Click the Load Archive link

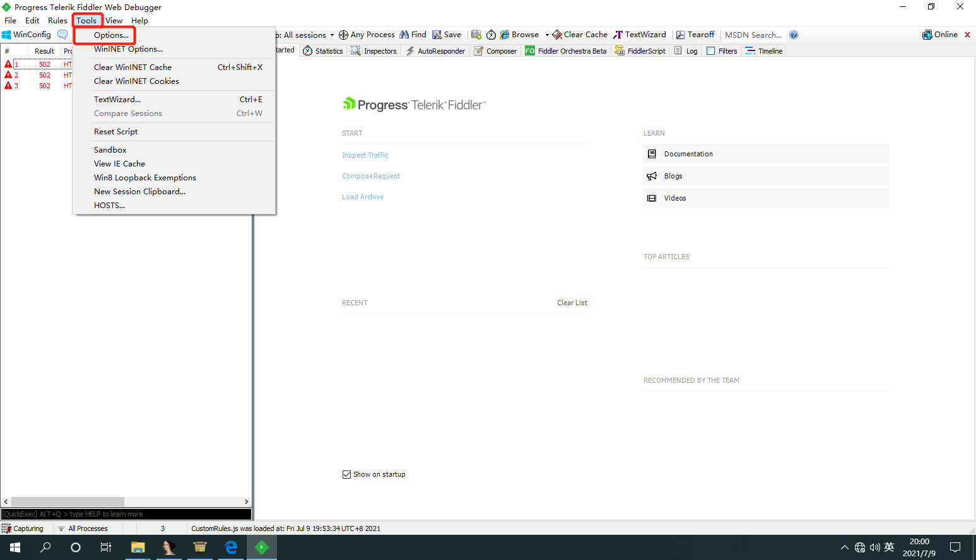(363, 197)
